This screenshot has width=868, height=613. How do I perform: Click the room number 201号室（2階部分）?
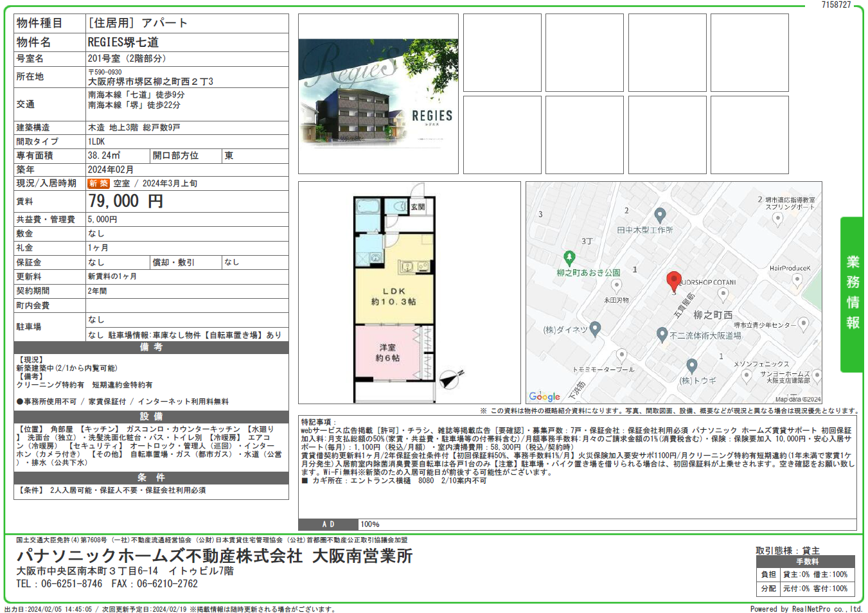coord(127,58)
